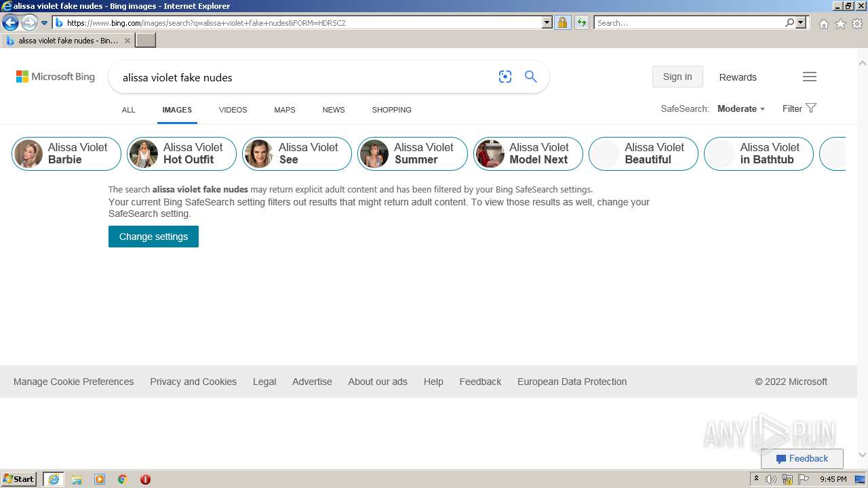The width and height of the screenshot is (868, 488).
Task: Click the security lock icon
Action: pos(562,22)
